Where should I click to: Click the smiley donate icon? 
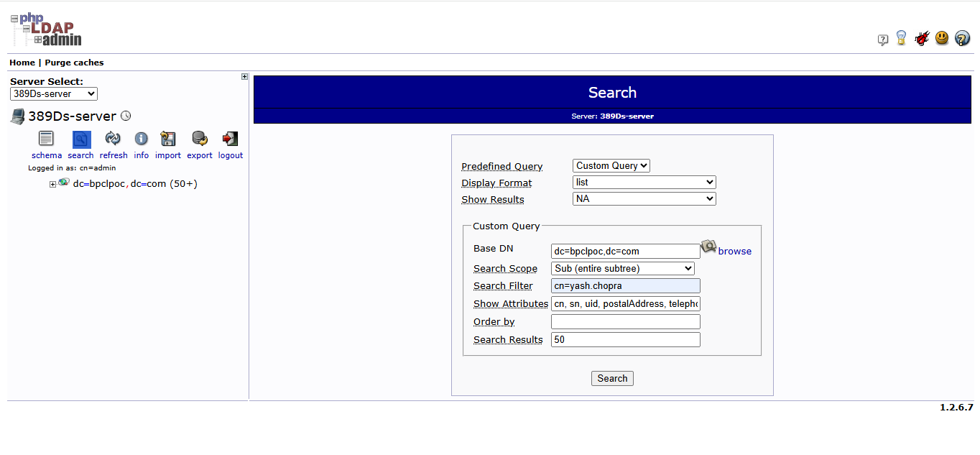(x=942, y=38)
